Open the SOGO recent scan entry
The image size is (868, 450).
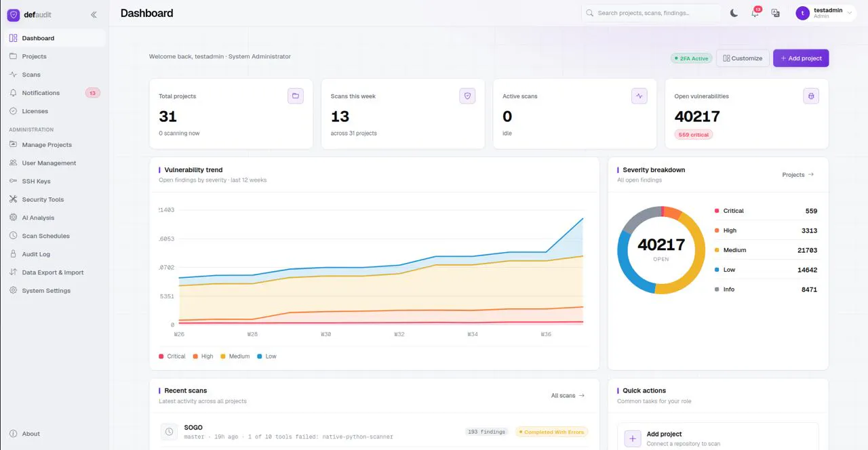374,432
